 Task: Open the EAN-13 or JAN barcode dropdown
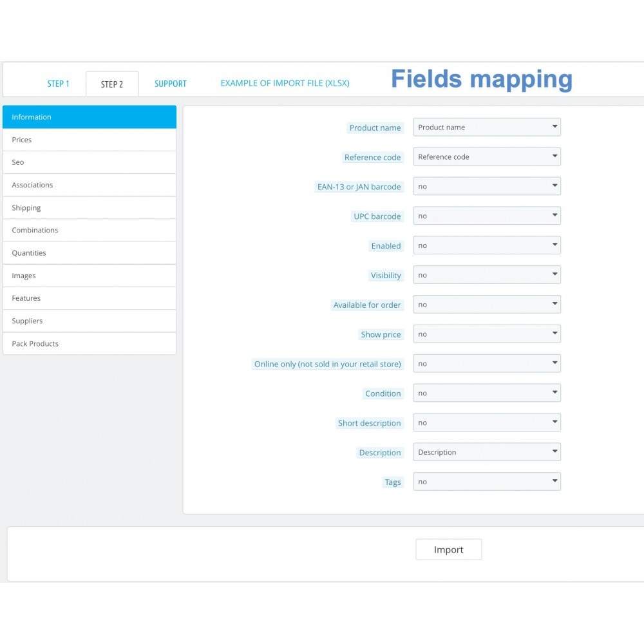coord(487,187)
